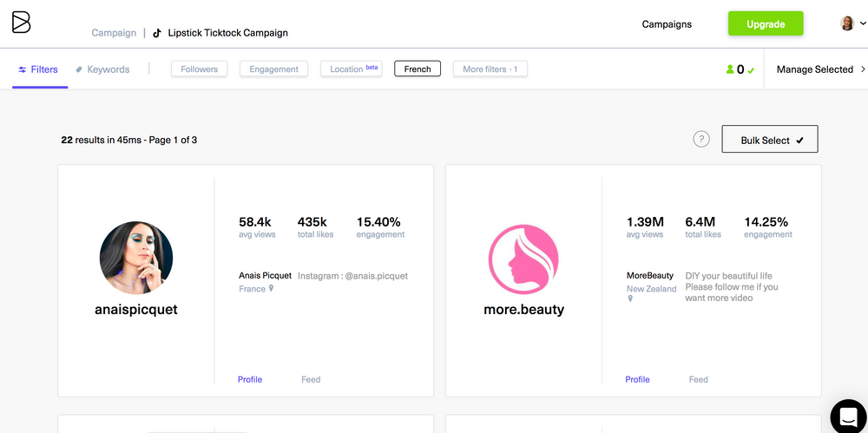This screenshot has height=433, width=868.
Task: Click Instagram : @anais.picquet bio
Action: (x=352, y=276)
